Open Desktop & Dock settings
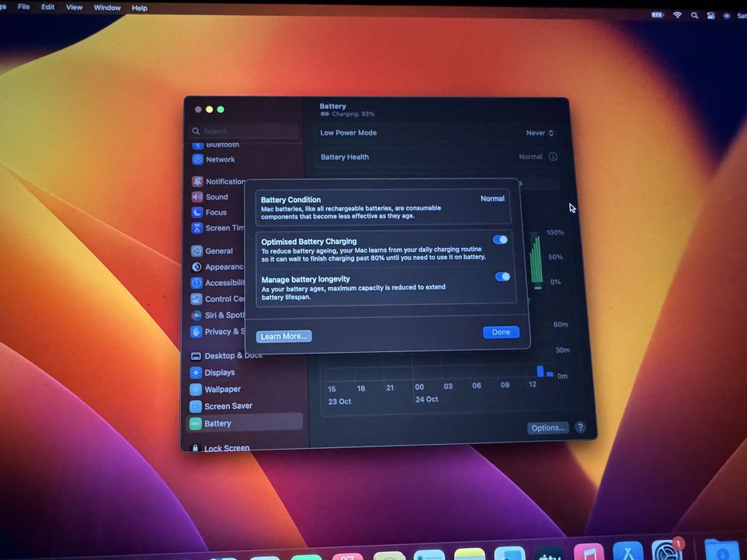This screenshot has height=560, width=747. [227, 356]
